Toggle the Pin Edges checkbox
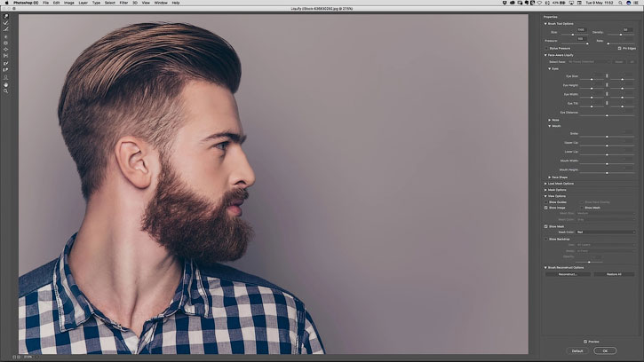644x362 pixels. 619,48
